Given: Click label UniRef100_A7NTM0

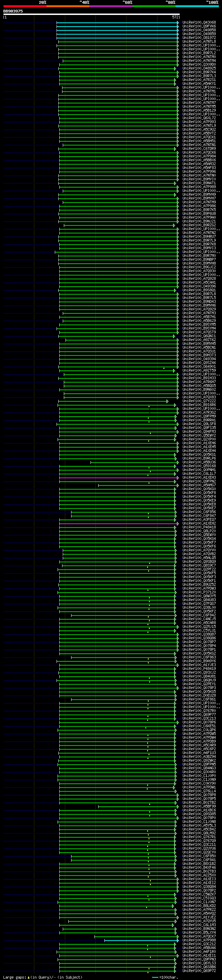Looking at the screenshot, I should coord(199,57).
